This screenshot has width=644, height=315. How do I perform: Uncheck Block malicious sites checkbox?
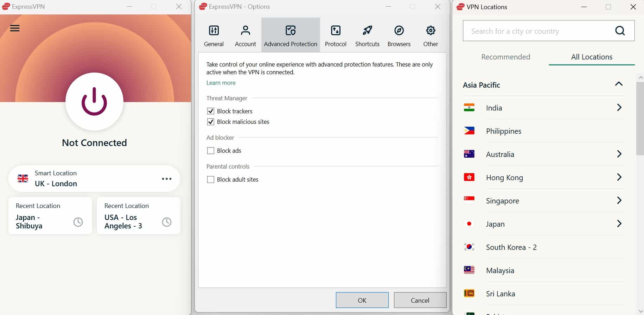(211, 122)
